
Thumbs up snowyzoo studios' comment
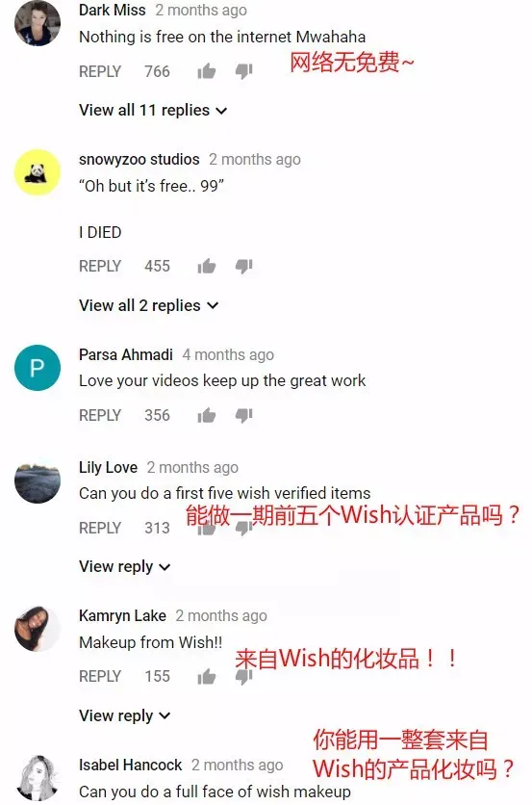206,266
